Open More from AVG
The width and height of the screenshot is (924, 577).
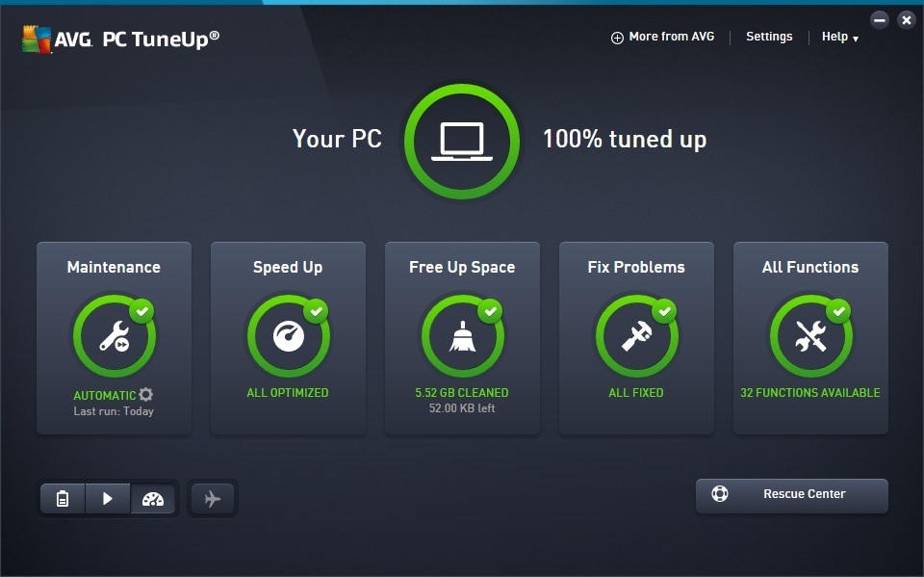pos(671,37)
